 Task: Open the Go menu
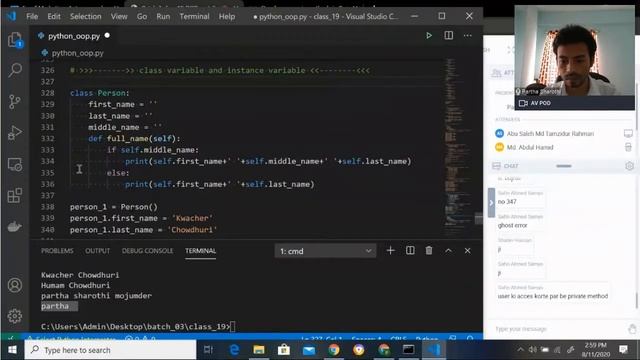[142, 16]
